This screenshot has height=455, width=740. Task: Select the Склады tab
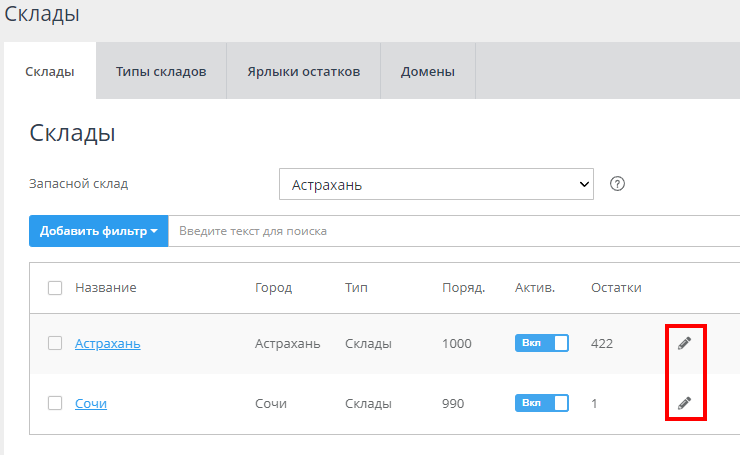(x=50, y=72)
